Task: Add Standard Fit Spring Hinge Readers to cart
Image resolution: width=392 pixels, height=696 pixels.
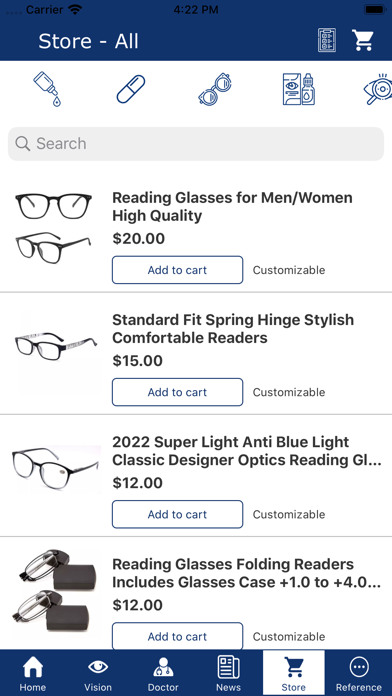Action: click(178, 392)
